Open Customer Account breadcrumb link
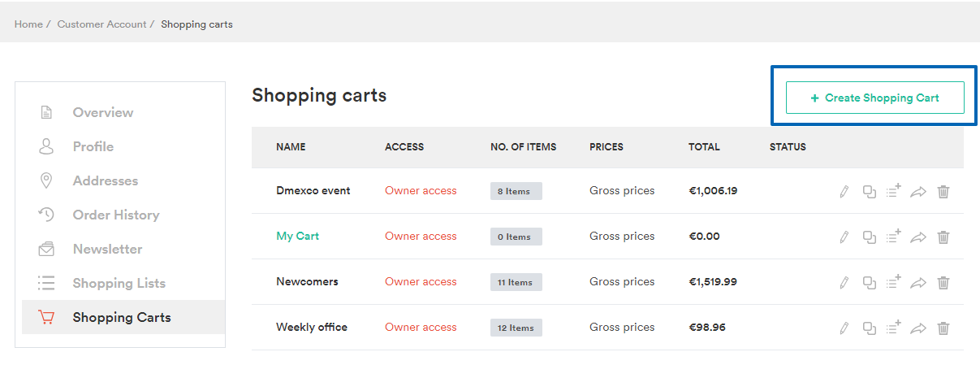Screen dimensions: 980x365 (101, 24)
